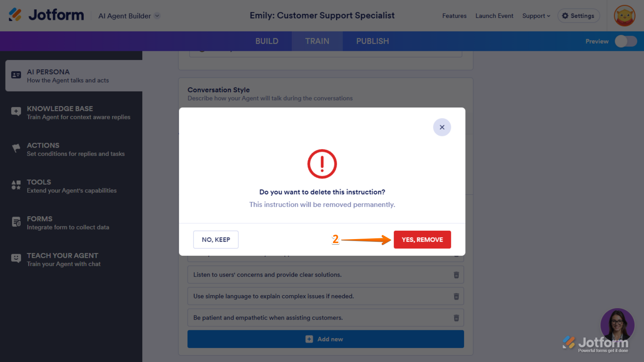Switch to the PUBLISH tab
Screen dimensions: 644x362
pos(372,41)
